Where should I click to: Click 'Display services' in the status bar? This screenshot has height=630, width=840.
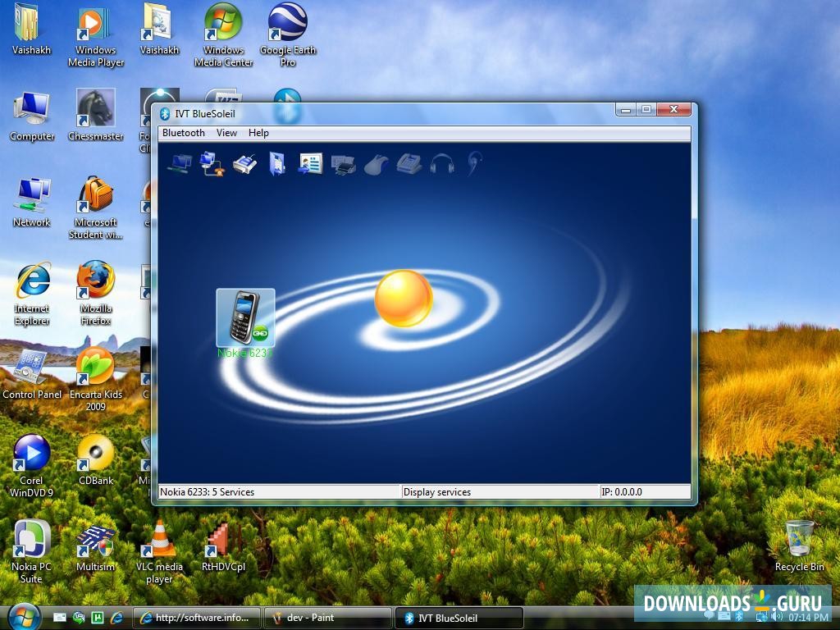[437, 492]
